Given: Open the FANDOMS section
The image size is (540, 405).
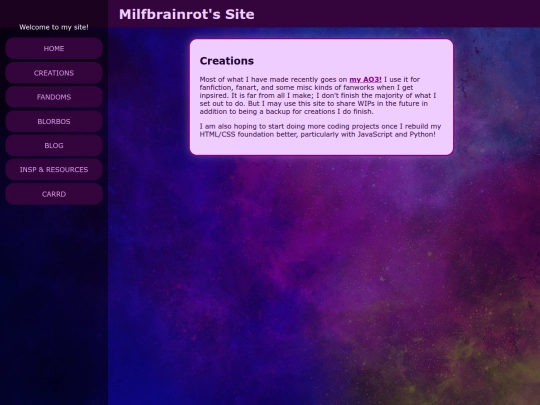Looking at the screenshot, I should tap(54, 97).
